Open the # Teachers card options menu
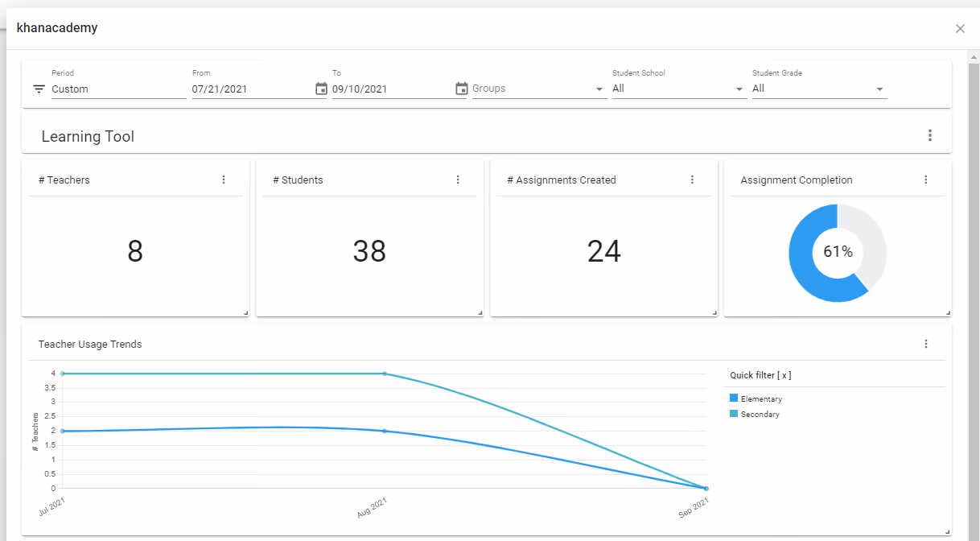The image size is (980, 541). click(x=224, y=180)
